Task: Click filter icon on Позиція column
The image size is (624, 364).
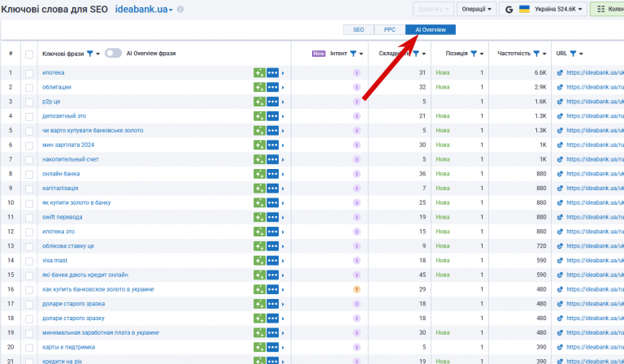Action: [x=474, y=54]
